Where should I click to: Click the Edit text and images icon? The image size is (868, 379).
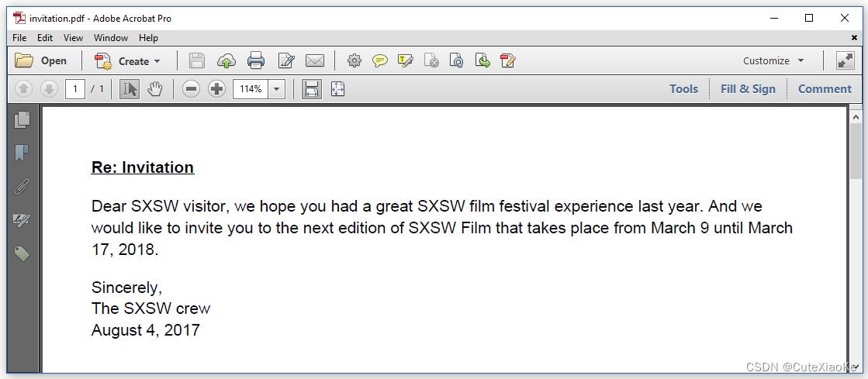point(285,61)
